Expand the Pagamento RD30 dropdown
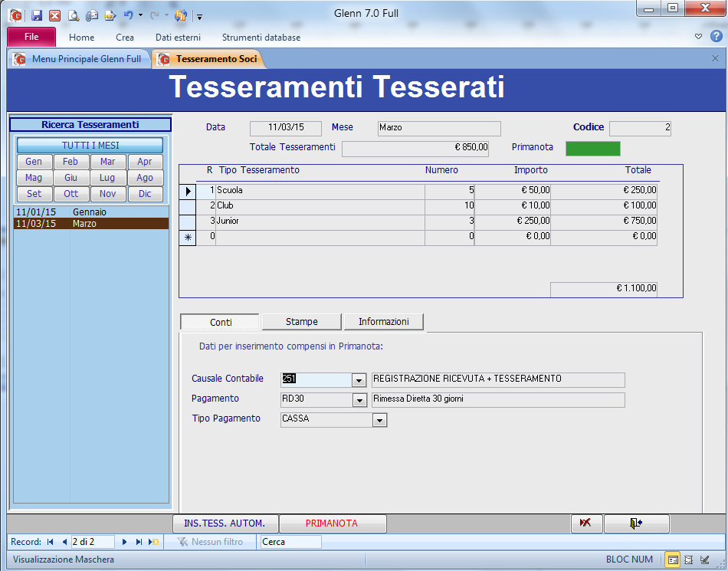The height and width of the screenshot is (571, 728). (359, 400)
